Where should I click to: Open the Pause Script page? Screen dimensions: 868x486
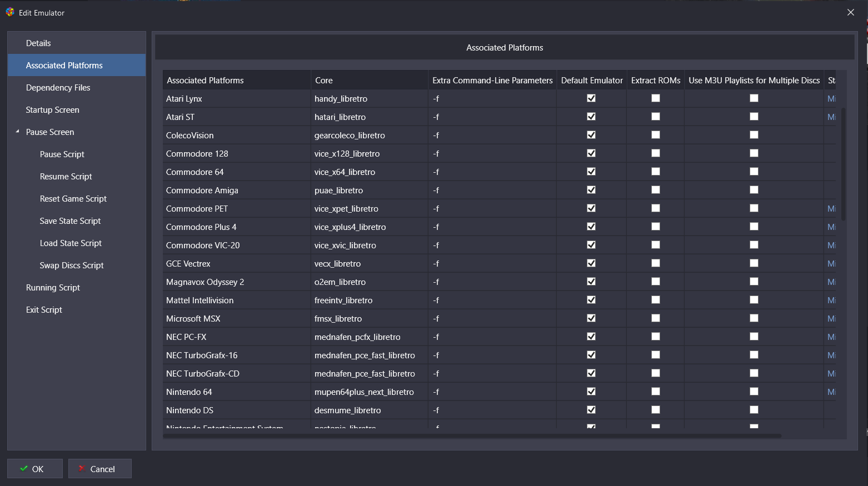pos(62,154)
